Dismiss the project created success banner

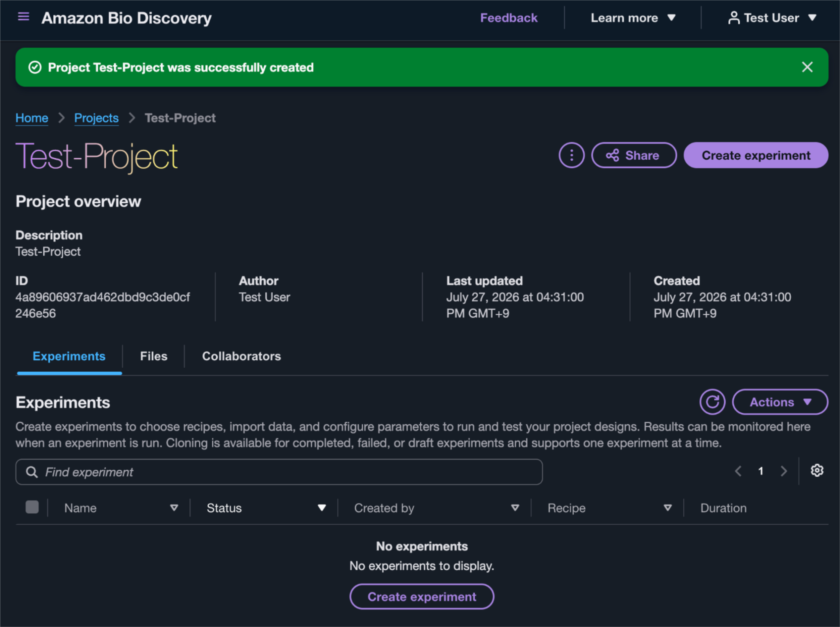[x=807, y=67]
